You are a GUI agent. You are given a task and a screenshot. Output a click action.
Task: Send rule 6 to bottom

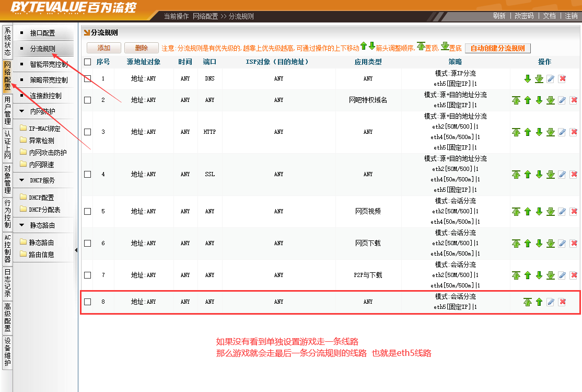coord(551,244)
